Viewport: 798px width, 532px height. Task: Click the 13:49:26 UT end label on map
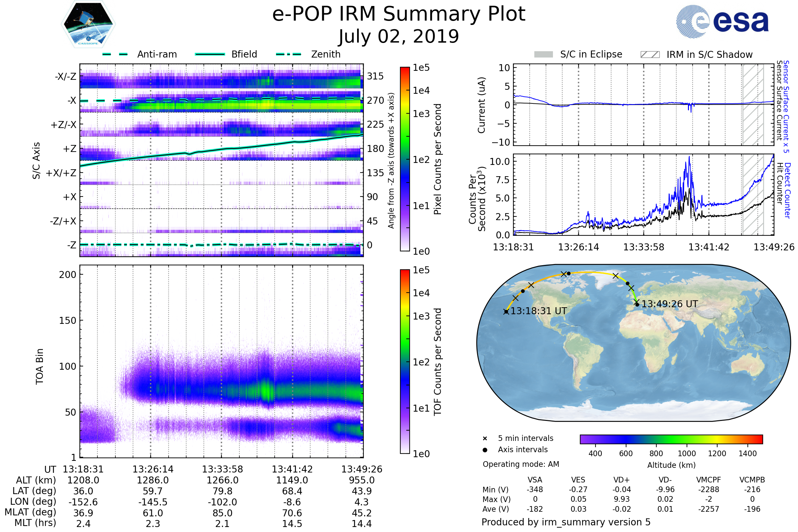click(x=669, y=304)
